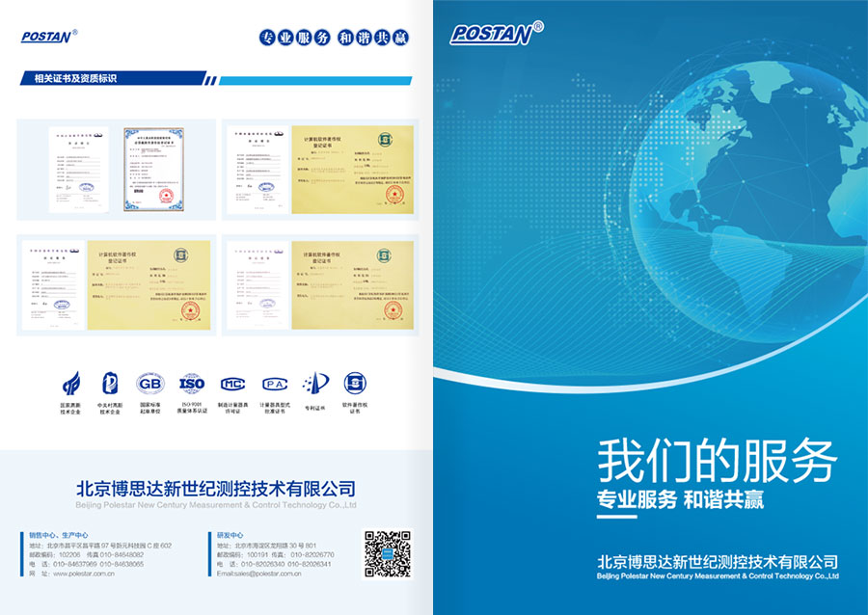
Task: Click the 中关村高新技术企业 badge icon
Action: pos(109,385)
